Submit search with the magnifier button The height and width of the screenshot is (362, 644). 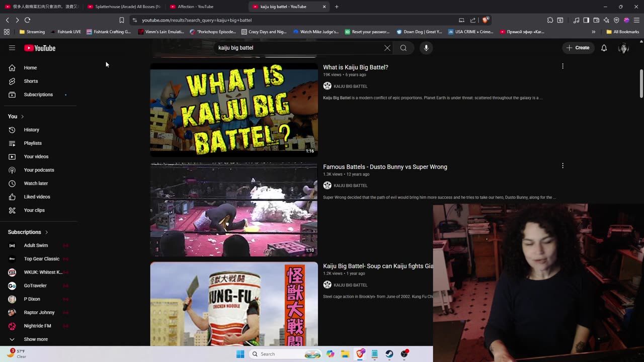404,48
